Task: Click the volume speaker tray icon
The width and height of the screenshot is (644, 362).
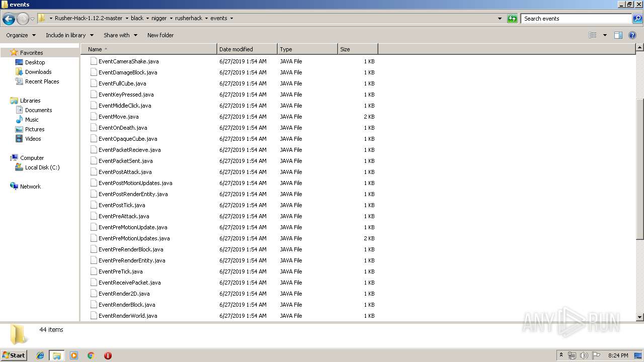Action: pos(584,355)
